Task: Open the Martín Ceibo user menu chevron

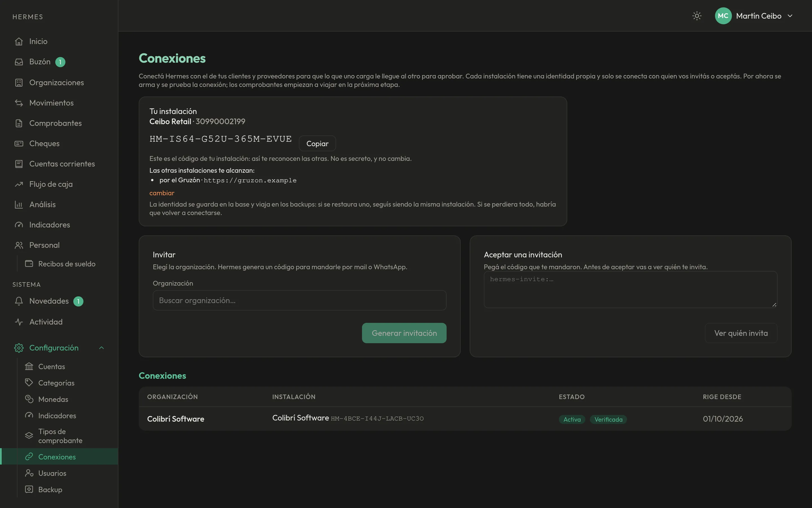Action: coord(790,16)
